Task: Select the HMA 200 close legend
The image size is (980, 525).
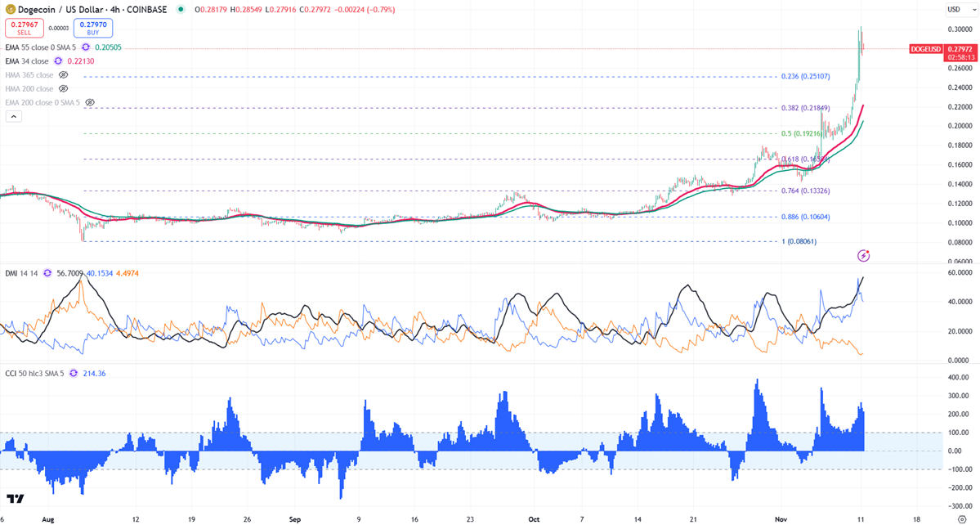Action: [29, 89]
